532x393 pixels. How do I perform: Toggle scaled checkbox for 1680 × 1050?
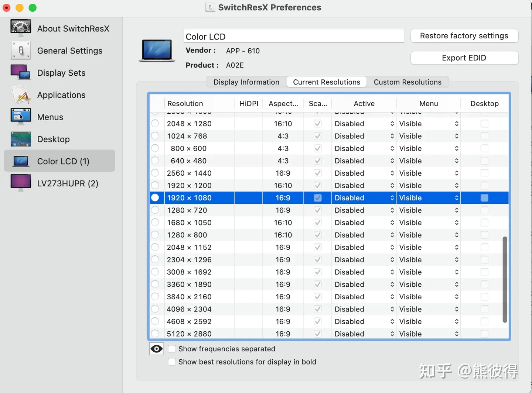pyautogui.click(x=318, y=223)
